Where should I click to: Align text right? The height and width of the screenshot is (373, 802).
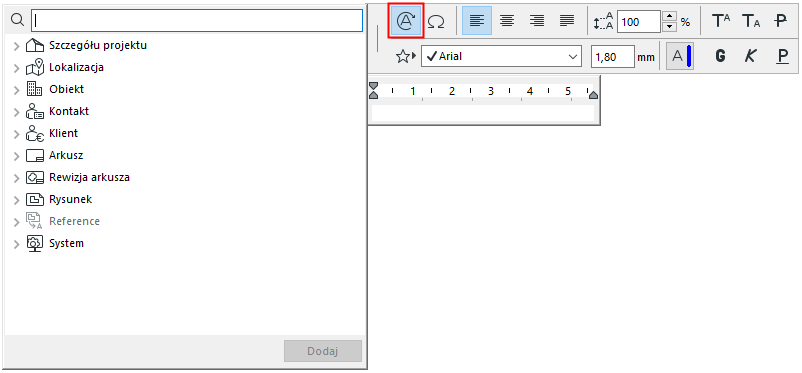click(x=537, y=20)
